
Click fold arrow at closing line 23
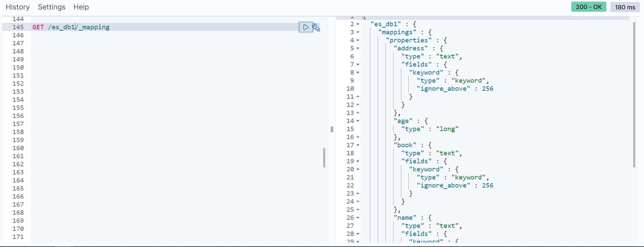coord(358,194)
